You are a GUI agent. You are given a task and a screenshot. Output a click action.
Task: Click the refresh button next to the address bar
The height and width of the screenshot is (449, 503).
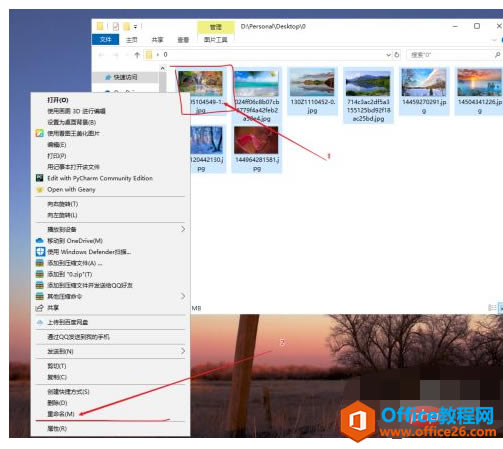coord(397,55)
